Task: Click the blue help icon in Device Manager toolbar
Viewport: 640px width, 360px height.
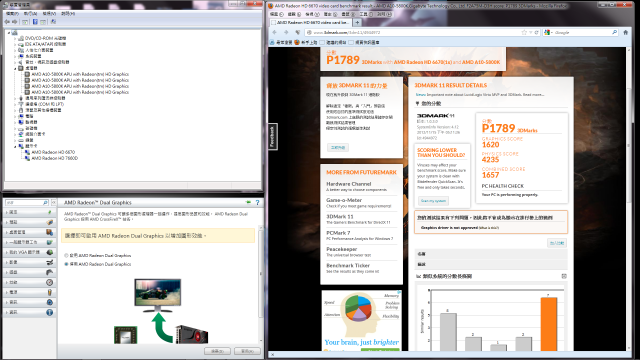Action: 35,22
